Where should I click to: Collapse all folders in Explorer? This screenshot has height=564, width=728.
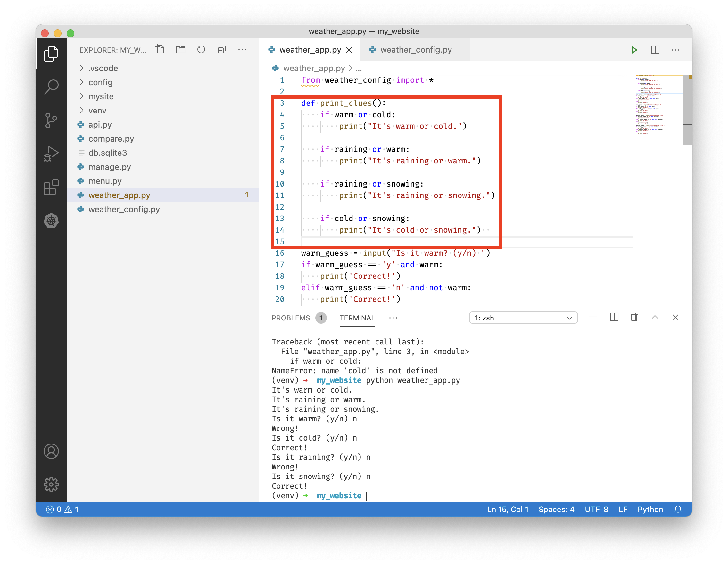(222, 50)
